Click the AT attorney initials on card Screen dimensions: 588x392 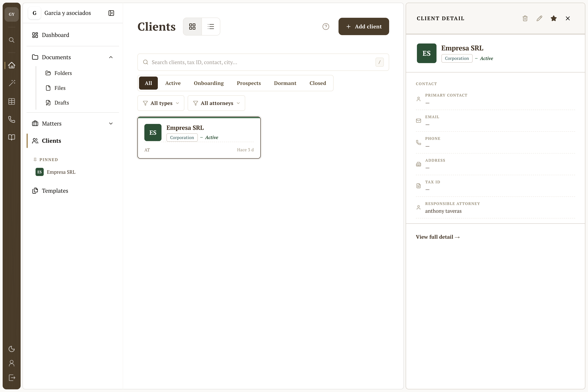147,150
